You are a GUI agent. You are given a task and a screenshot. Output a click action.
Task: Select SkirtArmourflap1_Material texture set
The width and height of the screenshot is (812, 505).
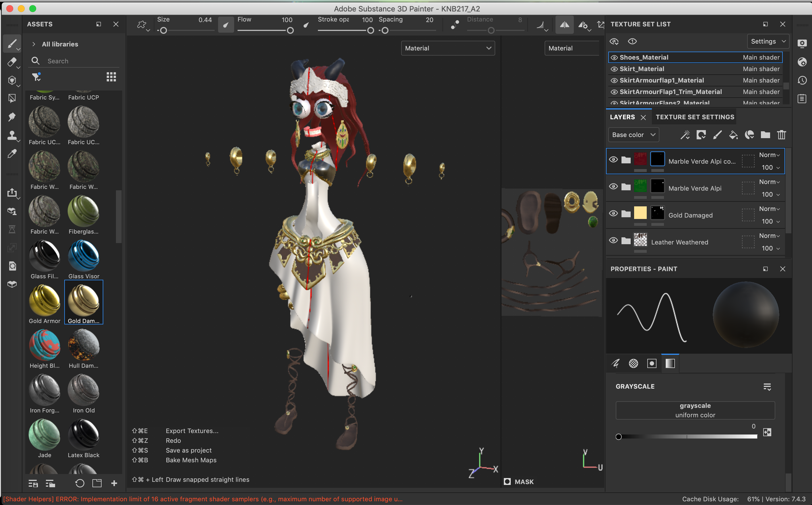[x=662, y=81]
